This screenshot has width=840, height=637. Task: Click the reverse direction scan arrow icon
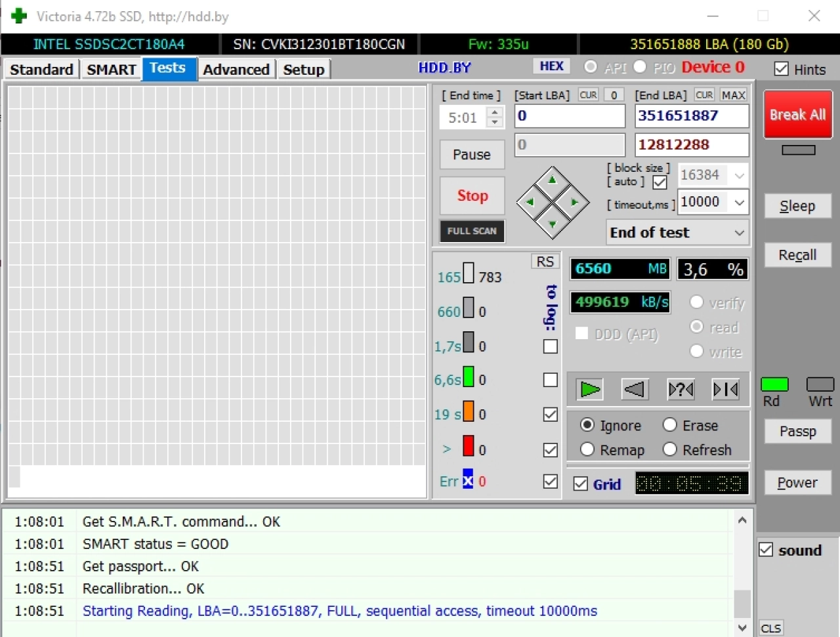point(635,389)
